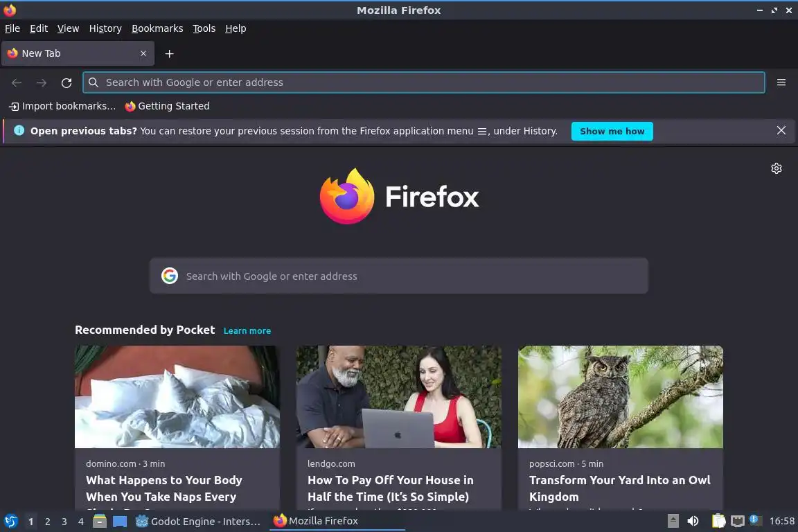Open the Edit menu
The width and height of the screenshot is (798, 532).
pyautogui.click(x=39, y=28)
